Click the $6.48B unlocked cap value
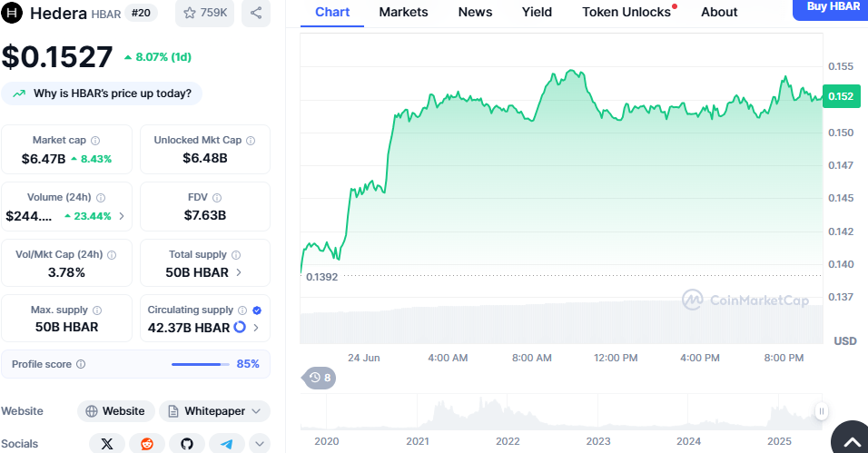 [x=205, y=158]
